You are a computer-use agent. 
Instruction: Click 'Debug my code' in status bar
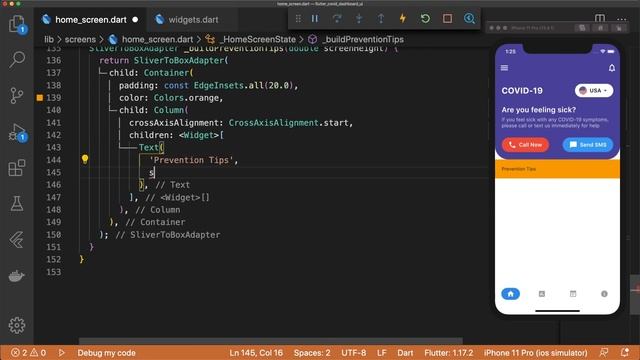[x=107, y=353]
